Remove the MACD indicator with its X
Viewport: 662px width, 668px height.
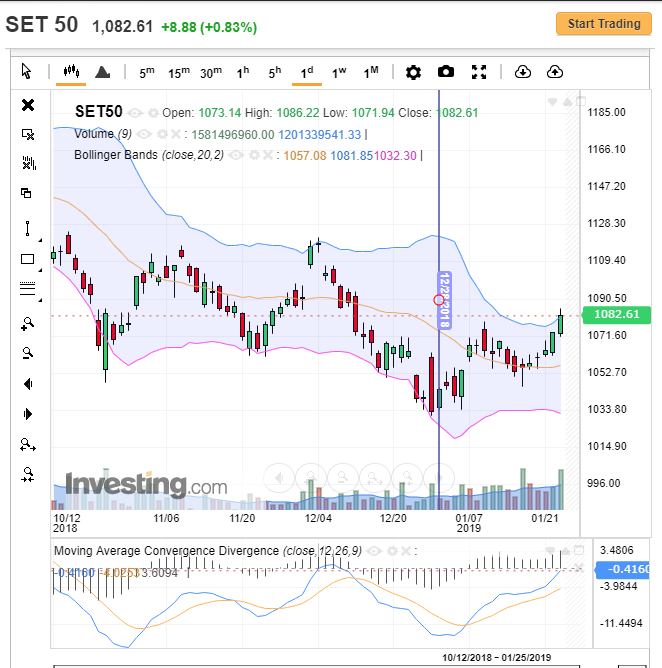(x=406, y=551)
